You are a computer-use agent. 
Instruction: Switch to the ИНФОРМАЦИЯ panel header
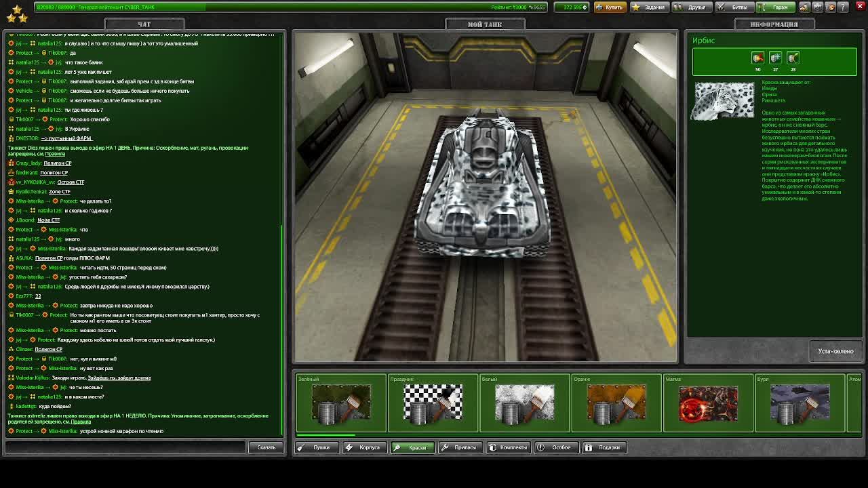(774, 24)
